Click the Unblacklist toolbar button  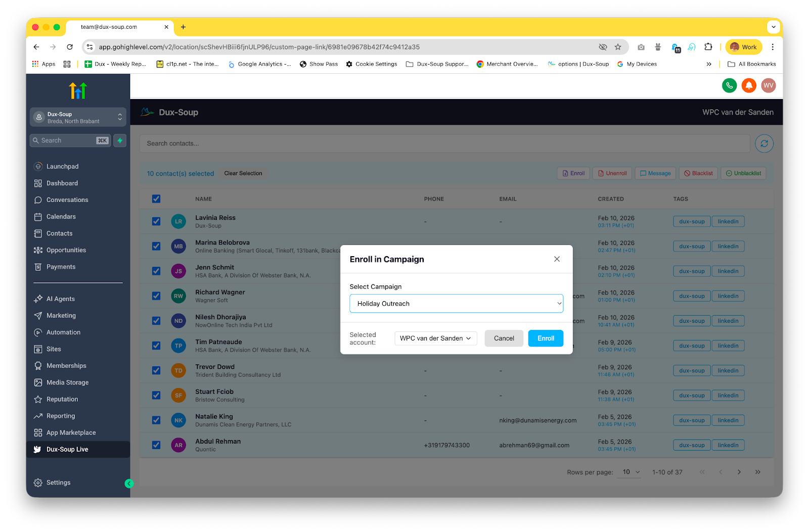point(743,173)
